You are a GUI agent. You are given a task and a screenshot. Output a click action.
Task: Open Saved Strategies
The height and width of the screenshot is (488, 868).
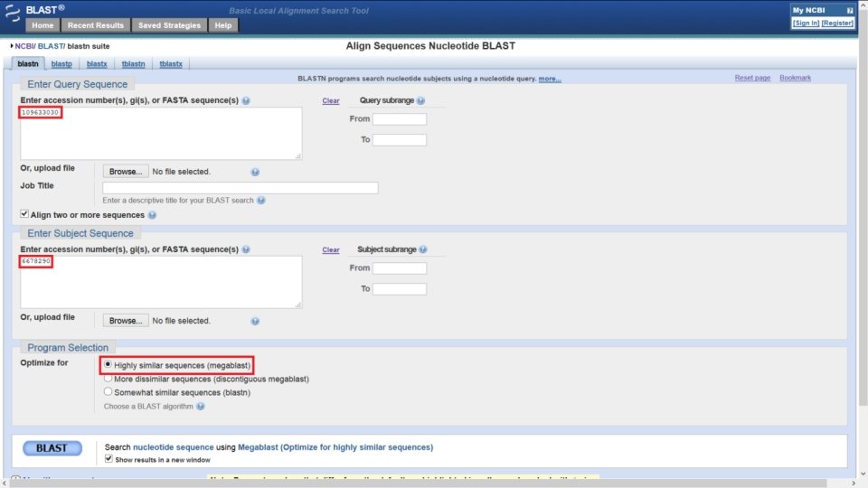[169, 25]
